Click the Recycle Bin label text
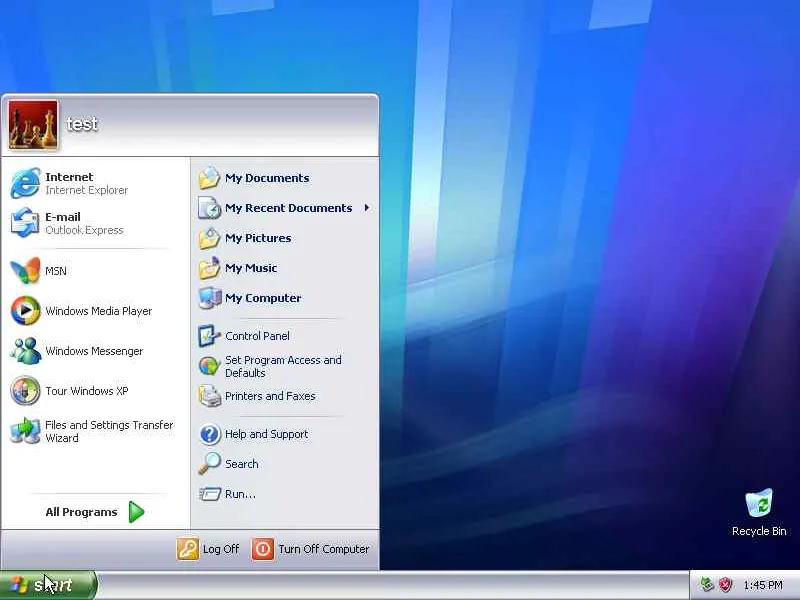This screenshot has height=600, width=800. (759, 531)
